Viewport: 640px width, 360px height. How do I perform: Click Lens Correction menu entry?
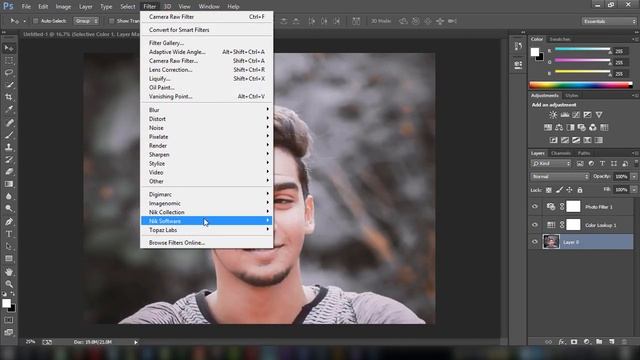(207, 69)
